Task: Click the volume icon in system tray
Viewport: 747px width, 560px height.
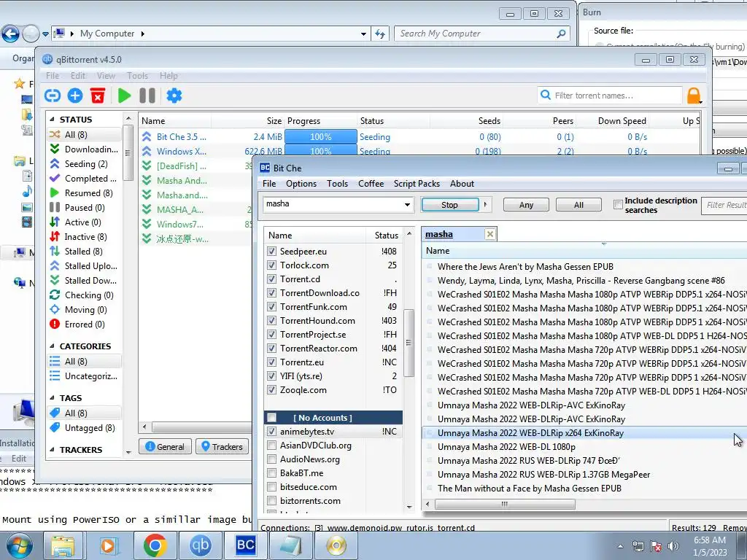Action: (x=673, y=546)
